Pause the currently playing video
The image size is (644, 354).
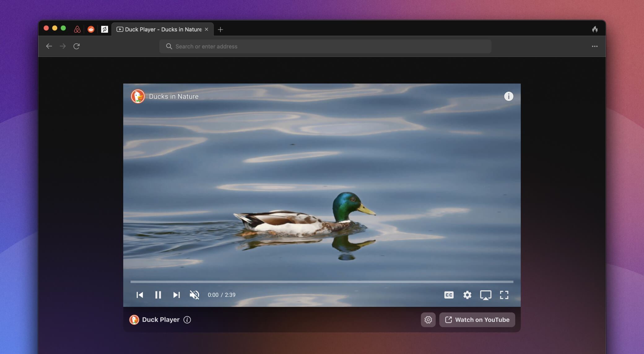pos(158,294)
